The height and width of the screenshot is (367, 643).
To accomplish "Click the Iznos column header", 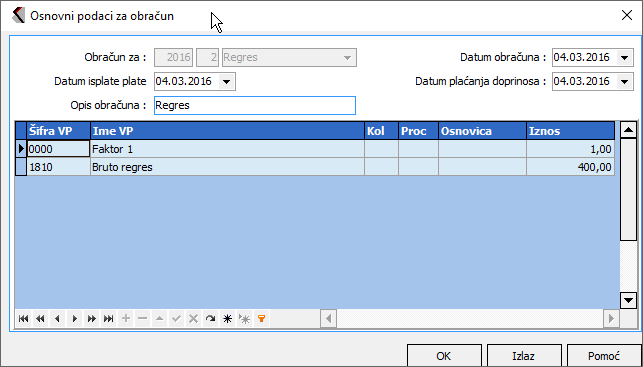I will [x=570, y=131].
